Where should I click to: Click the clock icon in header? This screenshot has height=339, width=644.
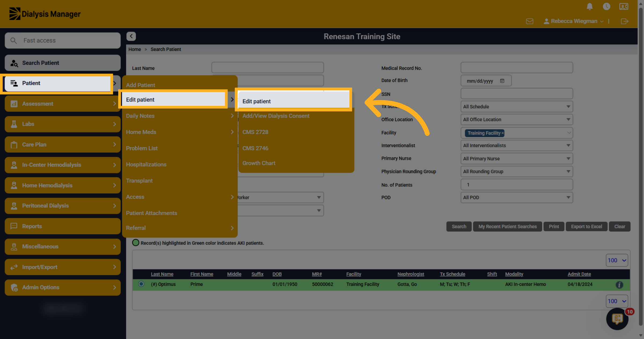[x=606, y=6]
